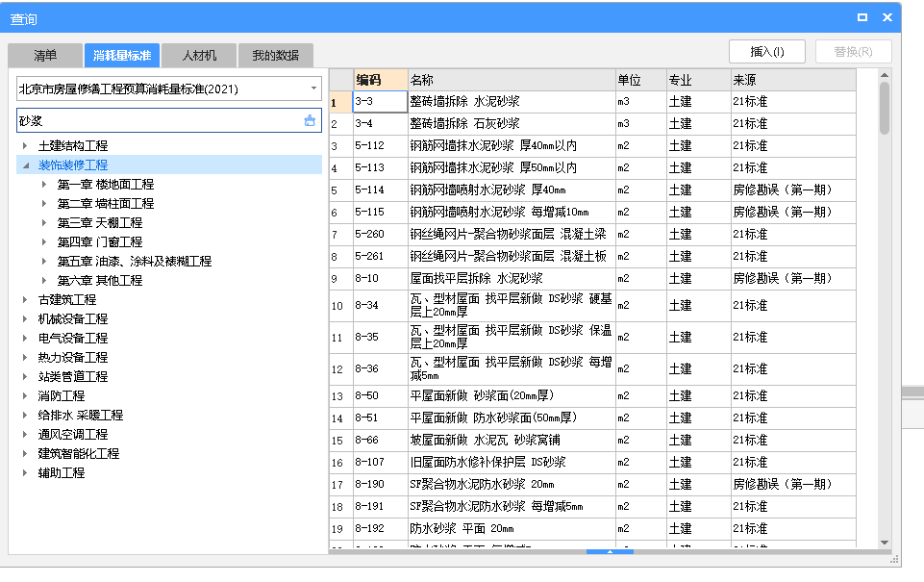Switch to the 清单 tab
Screen dimensions: 924x582
tap(45, 56)
